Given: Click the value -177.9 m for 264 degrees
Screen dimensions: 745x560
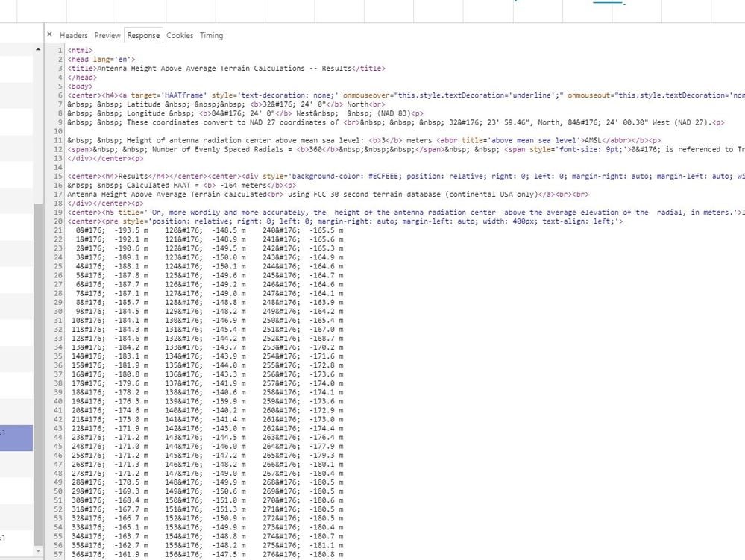Looking at the screenshot, I should (327, 447).
